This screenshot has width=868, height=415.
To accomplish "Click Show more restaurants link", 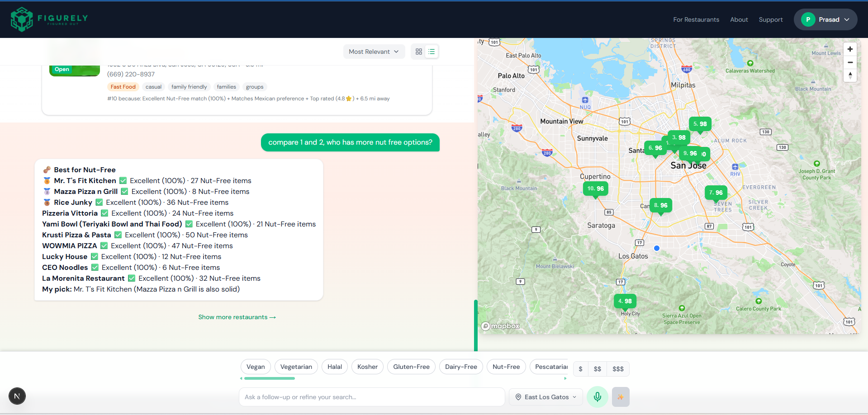I will coord(237,317).
